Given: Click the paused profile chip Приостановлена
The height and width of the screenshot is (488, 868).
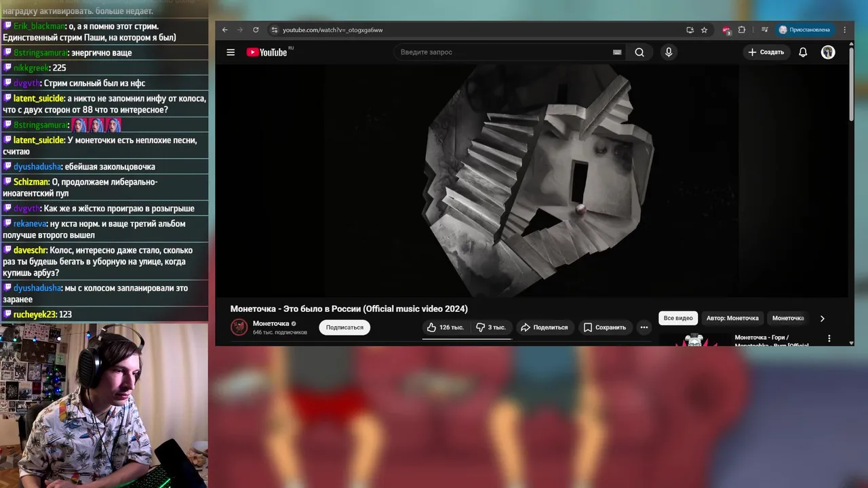Looking at the screenshot, I should [804, 30].
